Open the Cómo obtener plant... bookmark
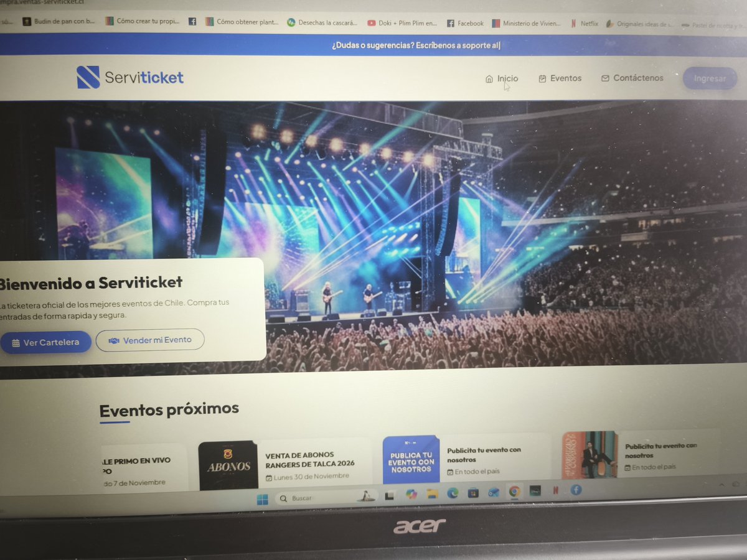The height and width of the screenshot is (560, 747). click(242, 22)
